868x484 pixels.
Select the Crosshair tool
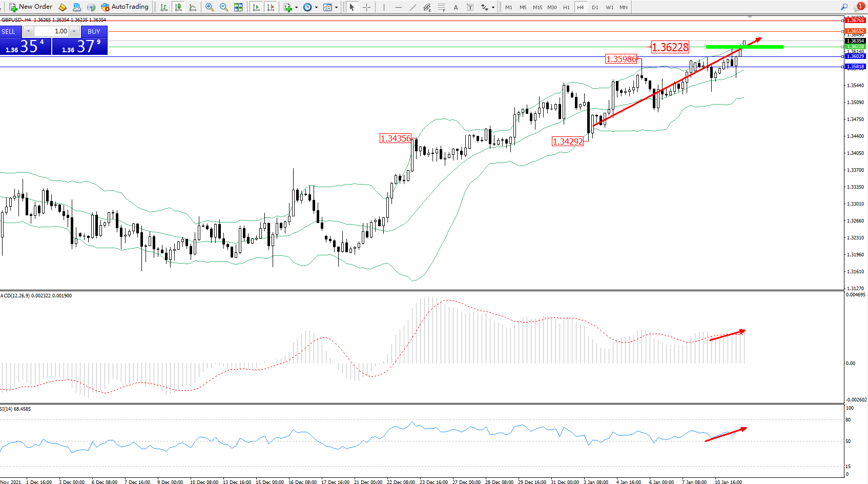(x=367, y=7)
